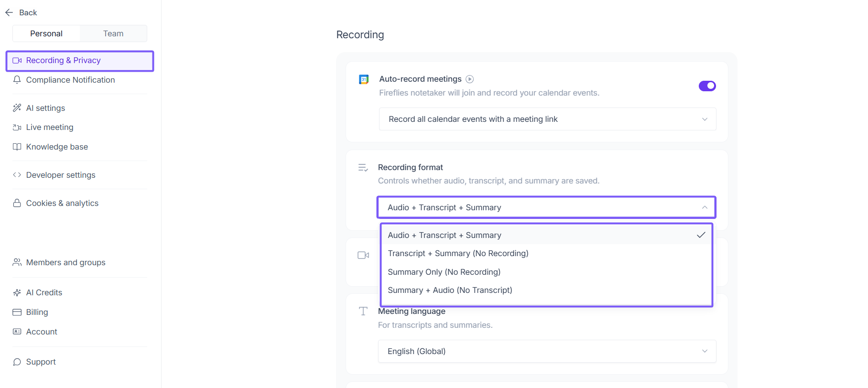Select the Personal tab
Image resolution: width=868 pixels, height=388 pixels.
(x=46, y=33)
